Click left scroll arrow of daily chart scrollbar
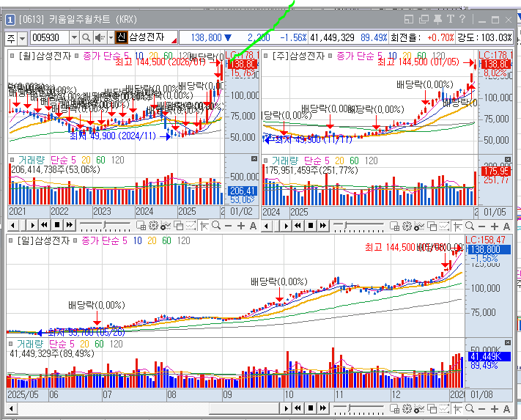Screen dimensions: 521x420 pos(11,408)
